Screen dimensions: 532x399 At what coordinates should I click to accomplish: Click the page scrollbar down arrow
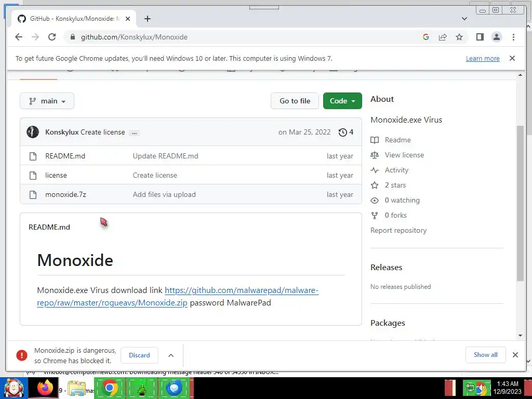click(520, 336)
